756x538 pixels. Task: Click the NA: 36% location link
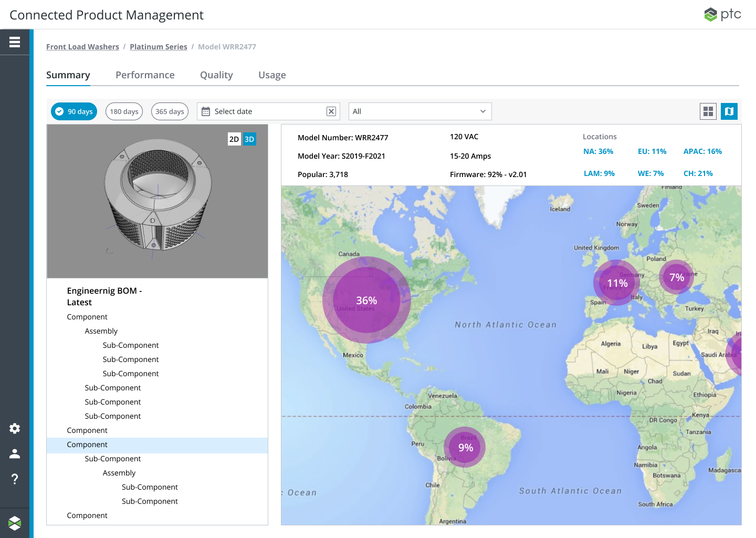(x=598, y=151)
